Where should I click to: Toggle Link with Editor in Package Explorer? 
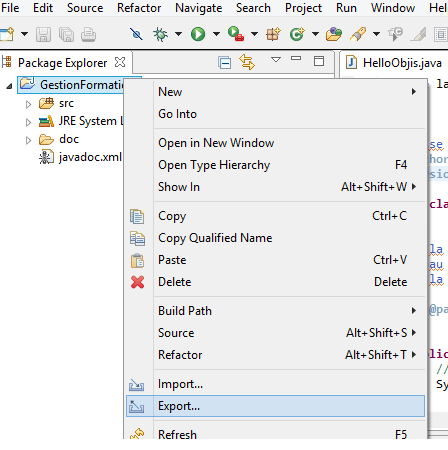click(x=247, y=62)
